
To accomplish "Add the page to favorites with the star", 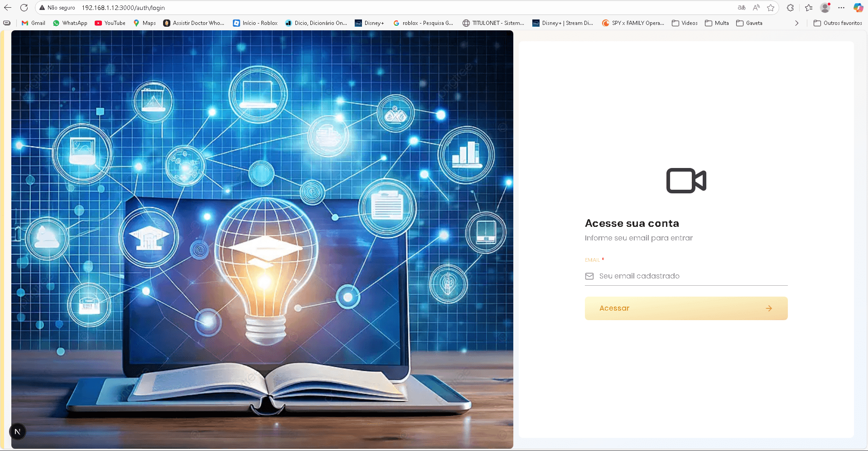I will 771,8.
